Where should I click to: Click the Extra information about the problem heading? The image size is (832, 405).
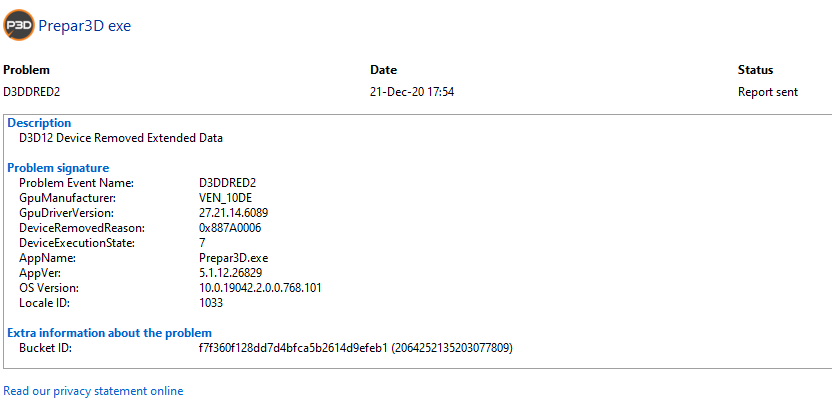point(109,333)
